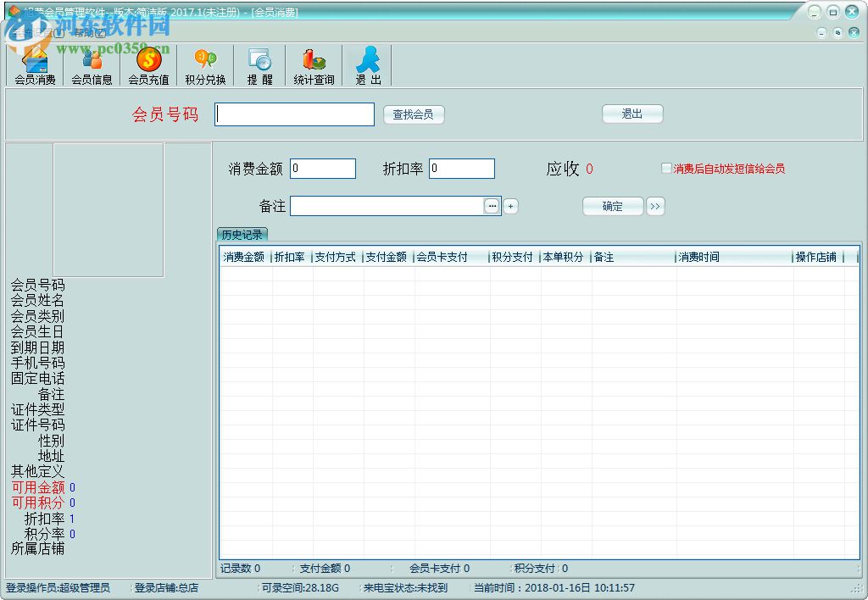The width and height of the screenshot is (868, 600).
Task: Click the 退出 button near the top right
Action: (632, 114)
